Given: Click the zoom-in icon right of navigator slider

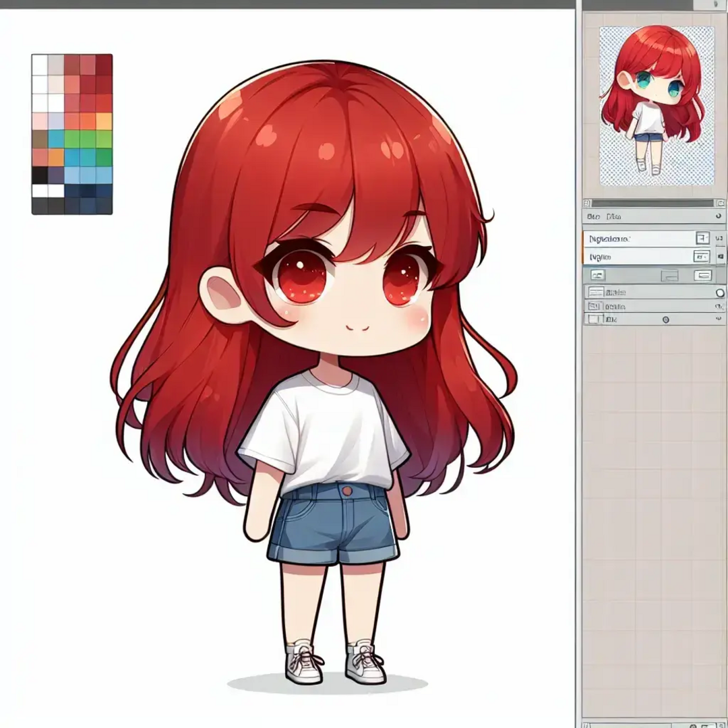Looking at the screenshot, I should coord(720,203).
